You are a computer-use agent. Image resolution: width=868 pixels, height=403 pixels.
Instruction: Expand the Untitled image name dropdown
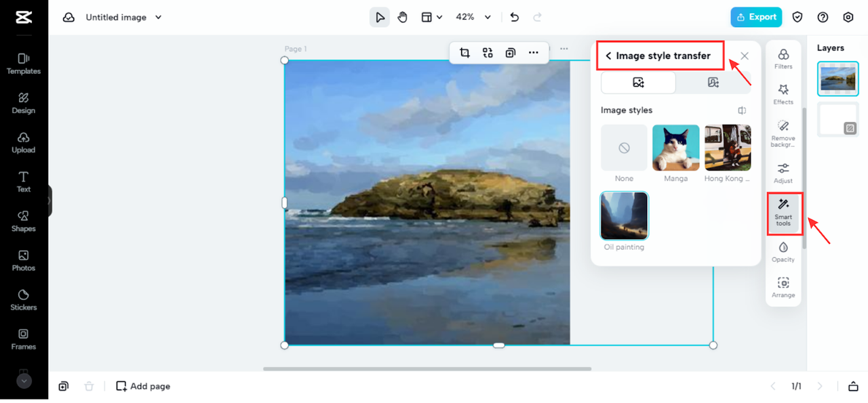[159, 18]
